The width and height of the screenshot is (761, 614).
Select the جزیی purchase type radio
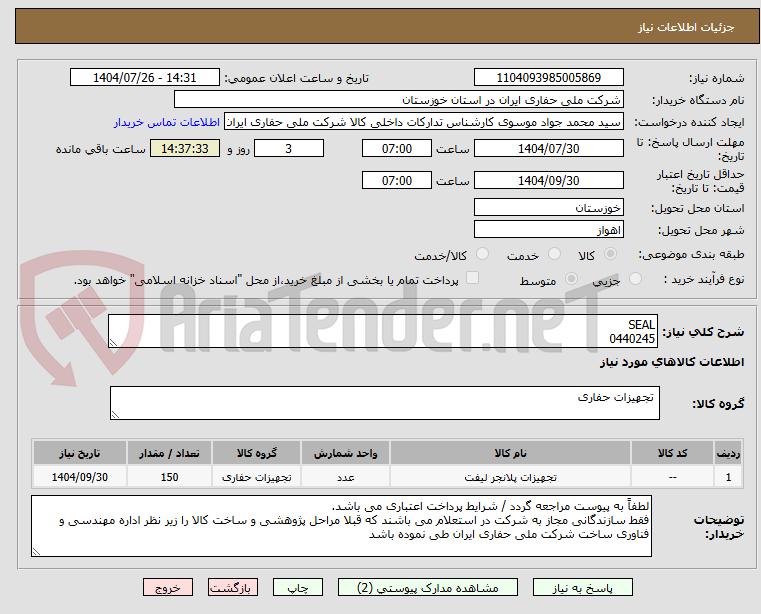tap(635, 279)
